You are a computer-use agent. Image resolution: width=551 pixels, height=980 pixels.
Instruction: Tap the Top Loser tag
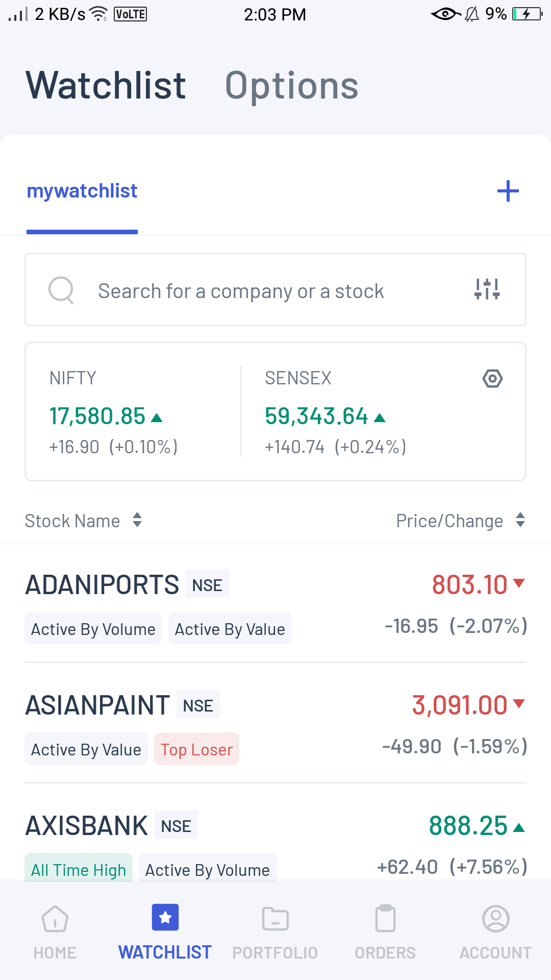point(196,749)
